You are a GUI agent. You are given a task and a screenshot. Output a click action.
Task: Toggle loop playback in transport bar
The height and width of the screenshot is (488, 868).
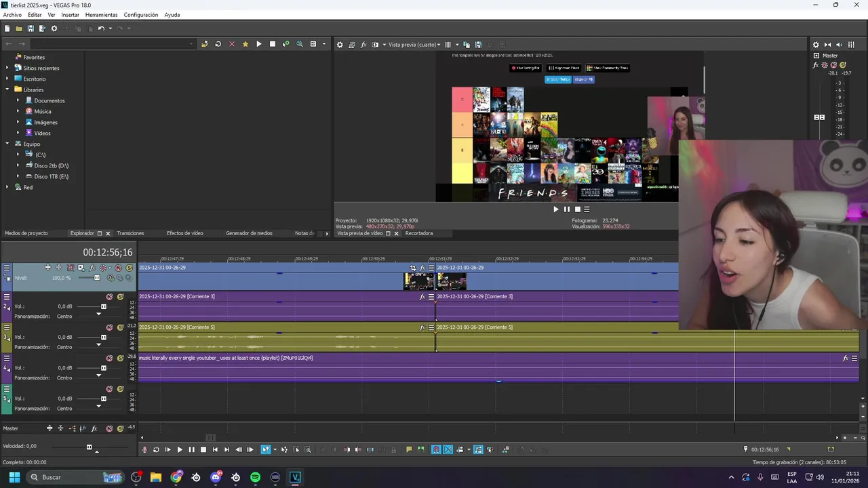tap(156, 449)
